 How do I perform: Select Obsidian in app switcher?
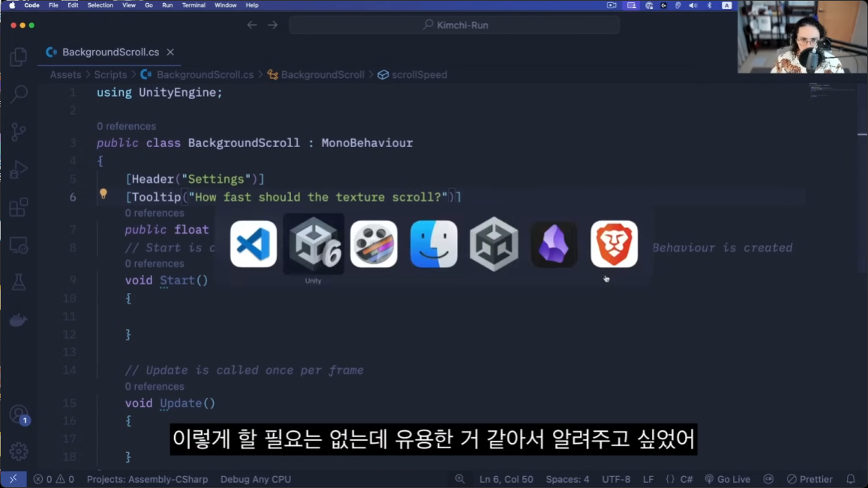pyautogui.click(x=554, y=244)
